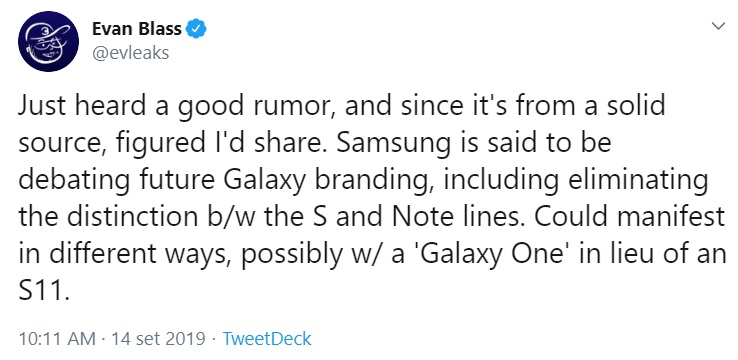Open the TweetDeck source link
This screenshot has height=360, width=738.
[x=267, y=338]
